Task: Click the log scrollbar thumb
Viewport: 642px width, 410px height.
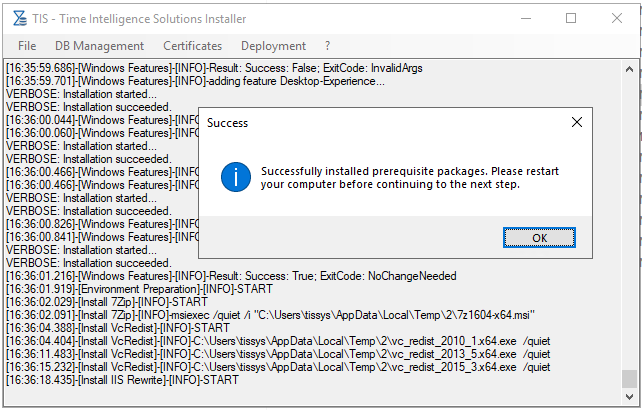Action: pyautogui.click(x=629, y=379)
